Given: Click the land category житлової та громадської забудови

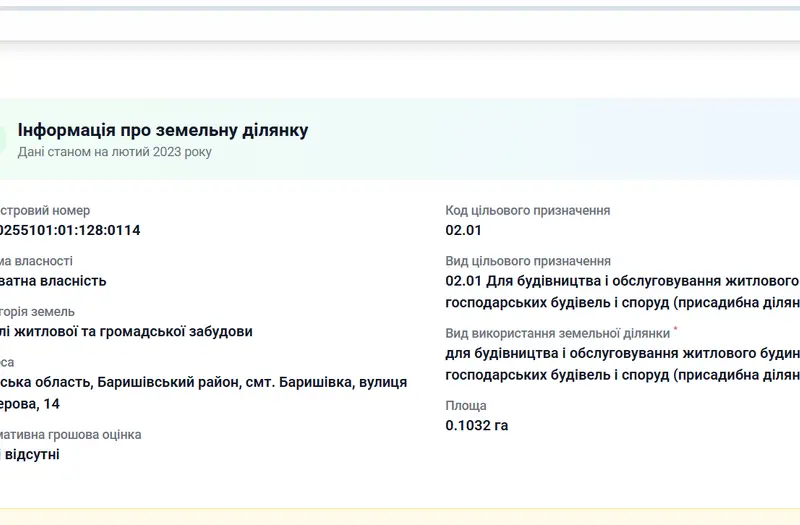Looking at the screenshot, I should click(x=133, y=332).
